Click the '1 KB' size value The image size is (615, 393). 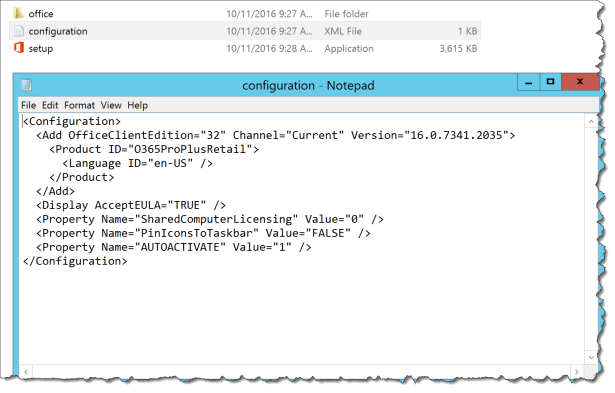pyautogui.click(x=468, y=31)
